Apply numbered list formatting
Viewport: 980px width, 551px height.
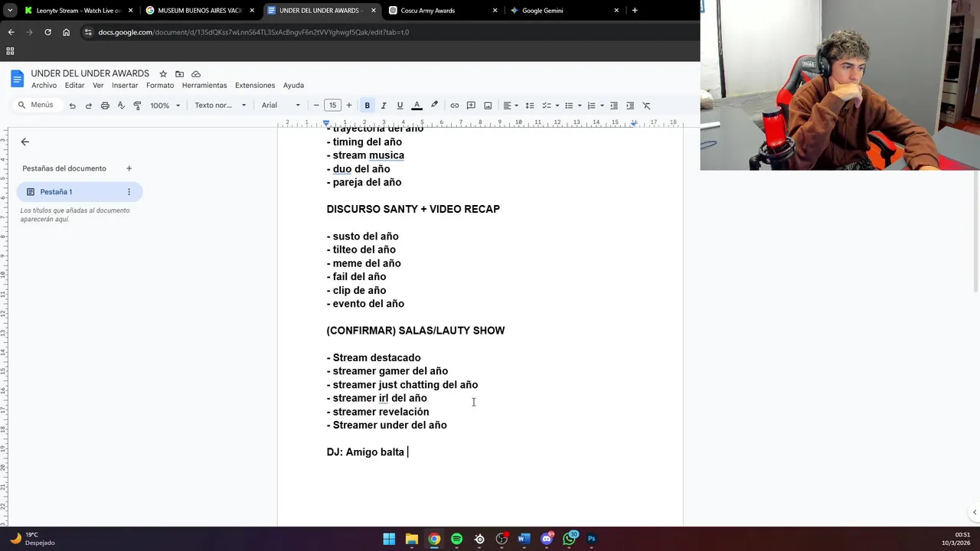click(591, 106)
